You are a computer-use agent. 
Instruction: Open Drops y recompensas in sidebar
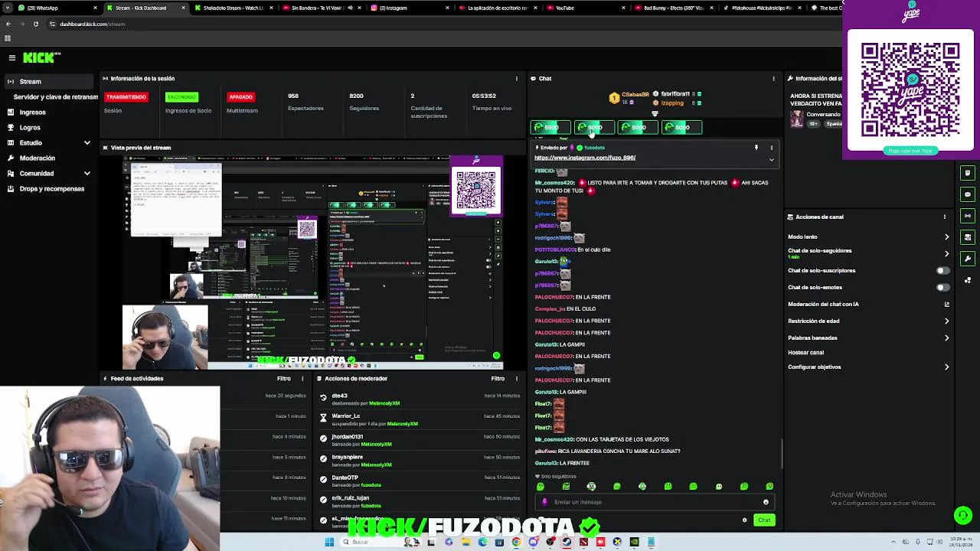(x=50, y=188)
